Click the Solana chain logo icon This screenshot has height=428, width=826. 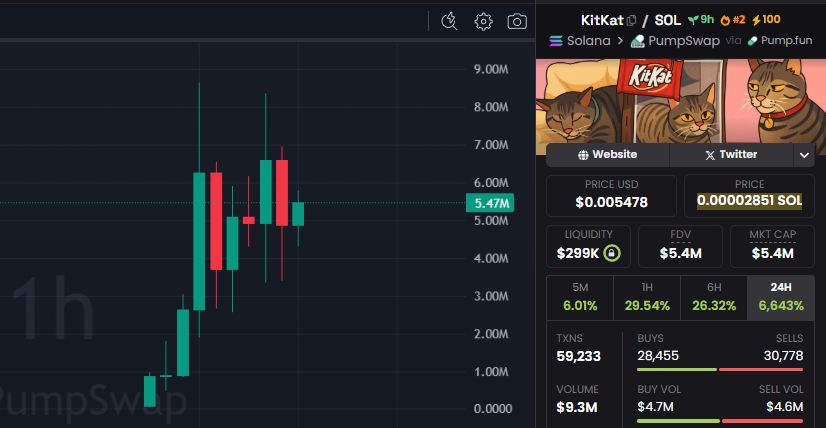coord(556,41)
